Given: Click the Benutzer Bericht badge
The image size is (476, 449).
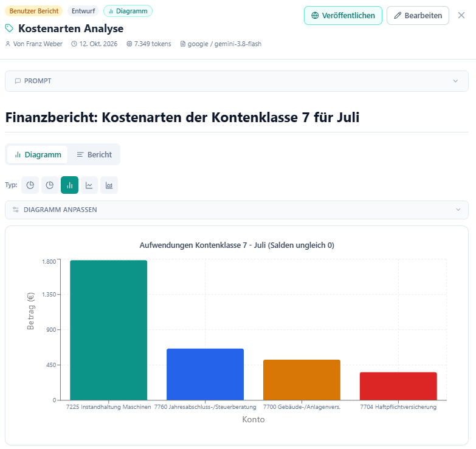Looking at the screenshot, I should click(33, 11).
